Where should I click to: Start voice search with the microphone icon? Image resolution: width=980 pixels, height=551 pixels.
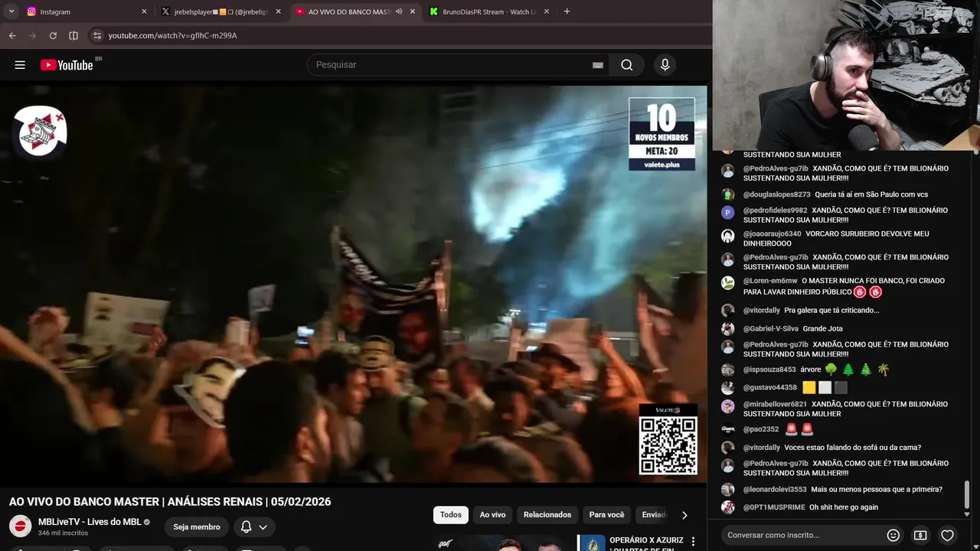(x=665, y=65)
